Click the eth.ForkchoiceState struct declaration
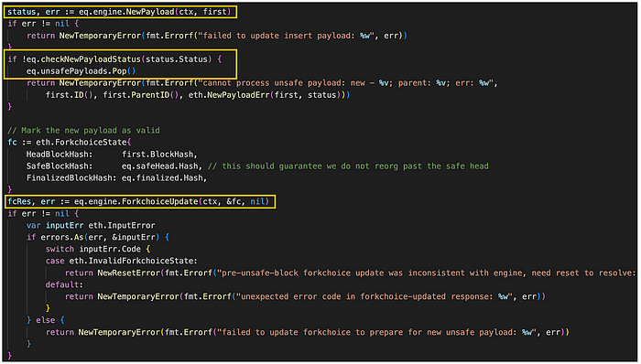This screenshot has width=641, height=364. pyautogui.click(x=70, y=143)
